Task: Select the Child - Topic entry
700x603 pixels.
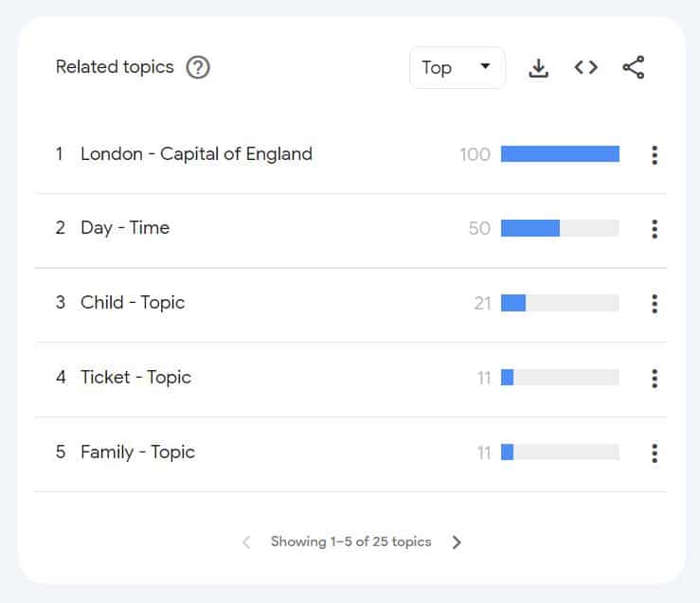Action: coord(133,303)
